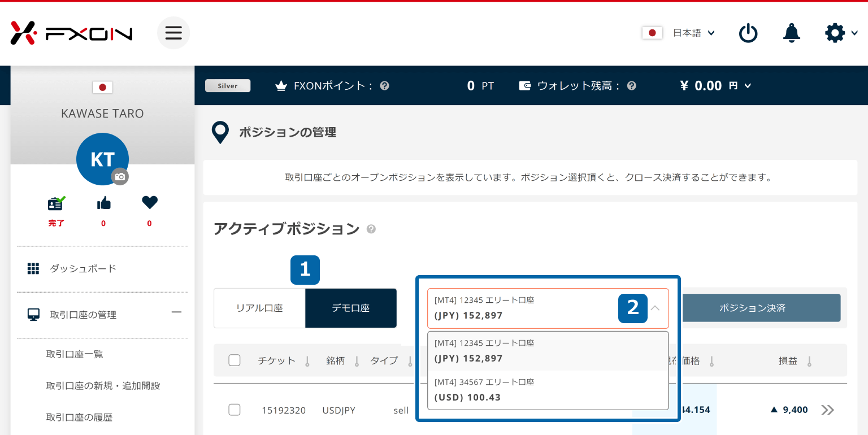Open 取引口座の履歴 sidebar link
868x435 pixels.
click(x=79, y=417)
